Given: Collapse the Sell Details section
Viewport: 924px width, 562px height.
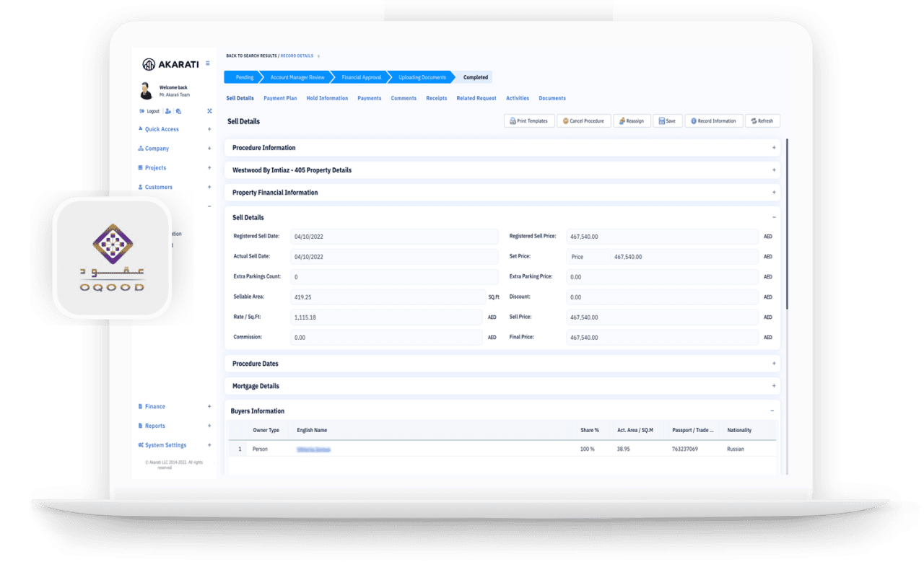Looking at the screenshot, I should (774, 217).
